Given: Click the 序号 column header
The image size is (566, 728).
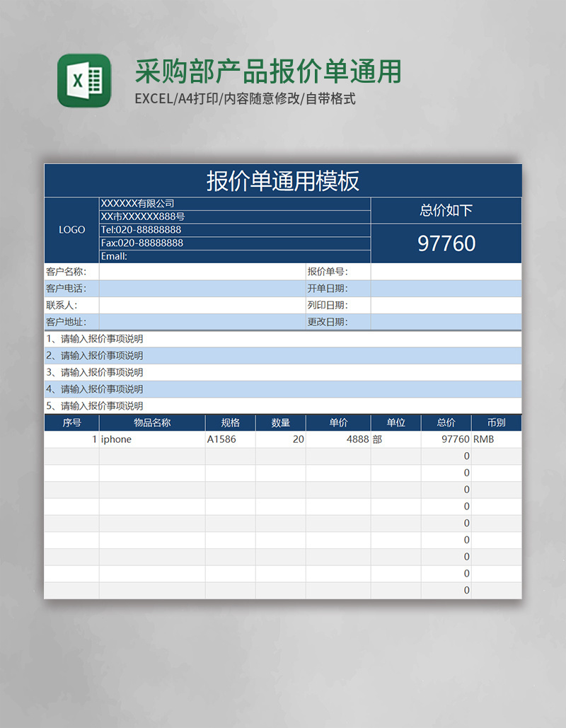Looking at the screenshot, I should 71,422.
